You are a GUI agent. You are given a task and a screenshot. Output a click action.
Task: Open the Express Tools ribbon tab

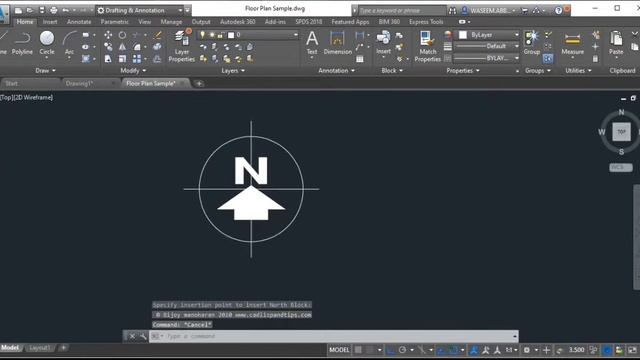coord(426,22)
